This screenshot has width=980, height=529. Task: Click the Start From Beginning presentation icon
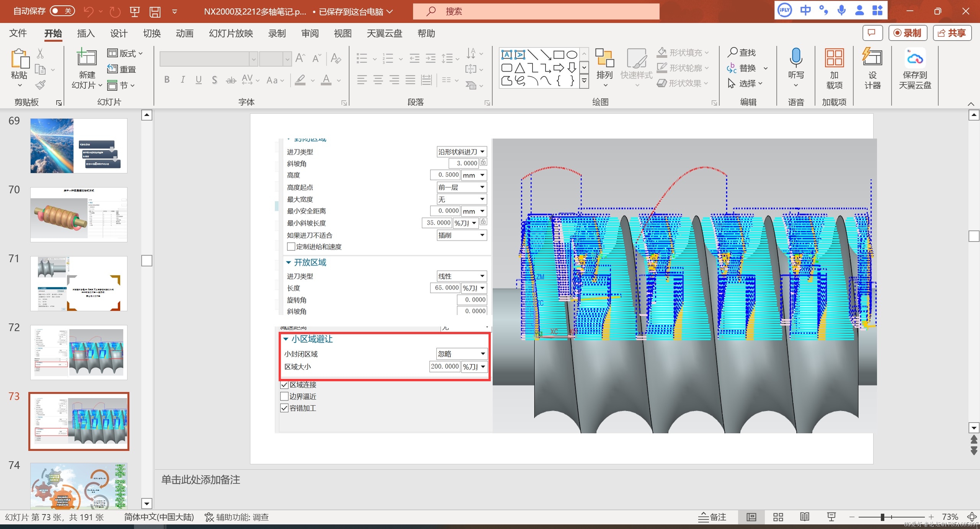(135, 11)
